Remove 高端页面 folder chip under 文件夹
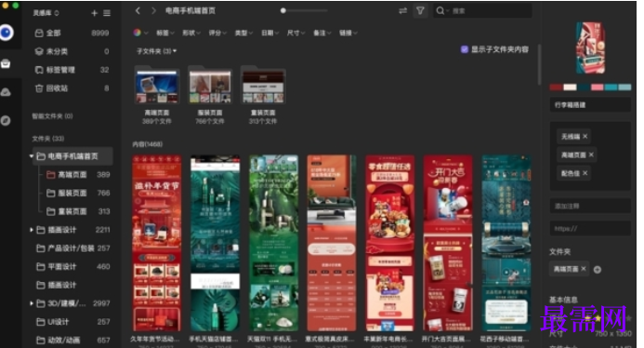 click(584, 269)
